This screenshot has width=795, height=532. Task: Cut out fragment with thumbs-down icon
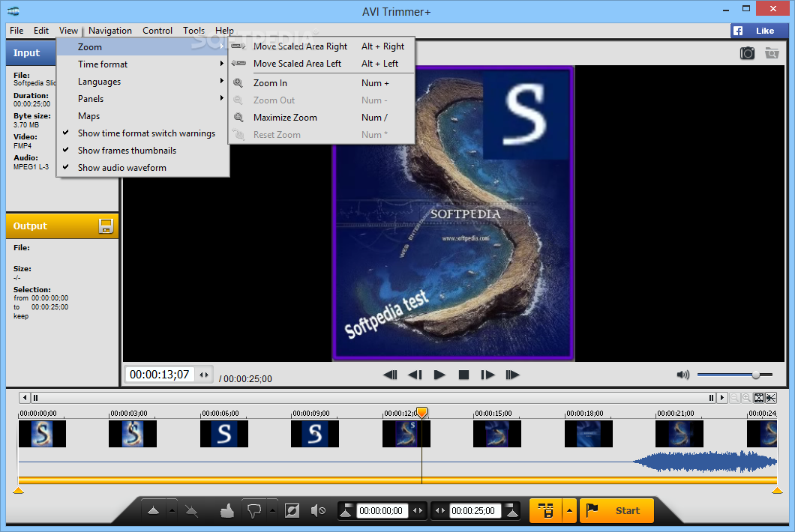pos(254,511)
